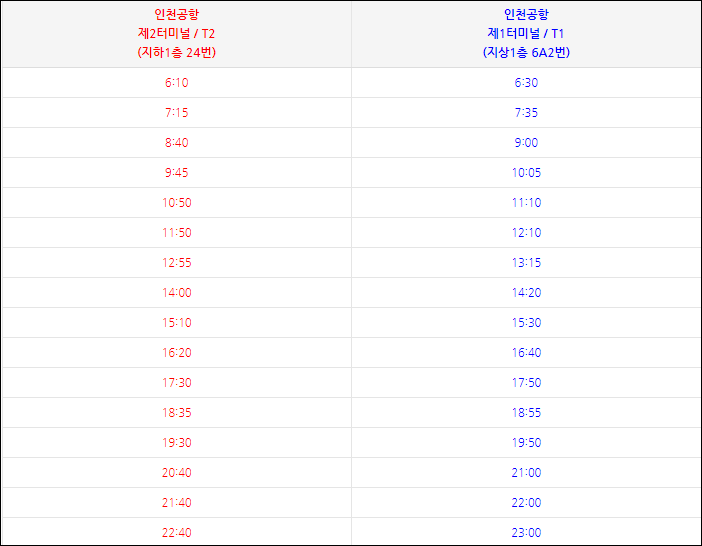Click the 23:00 last T1 time
This screenshot has height=546, width=702.
pyautogui.click(x=526, y=533)
